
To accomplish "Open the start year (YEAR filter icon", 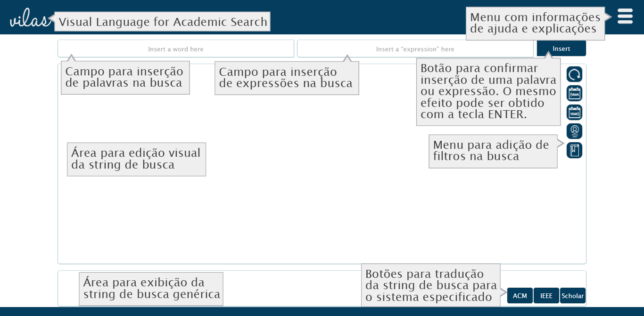I will click(574, 93).
